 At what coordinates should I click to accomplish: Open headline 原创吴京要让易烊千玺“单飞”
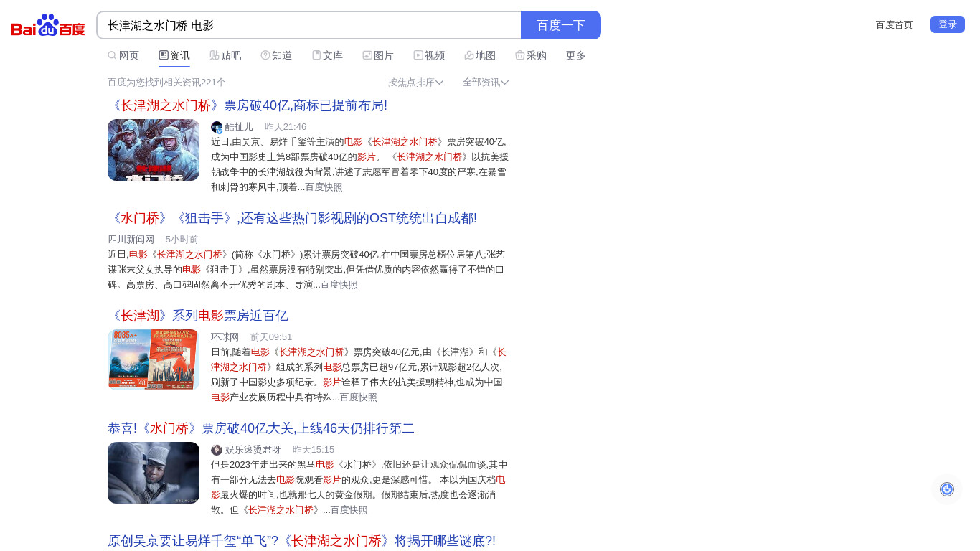click(x=301, y=541)
